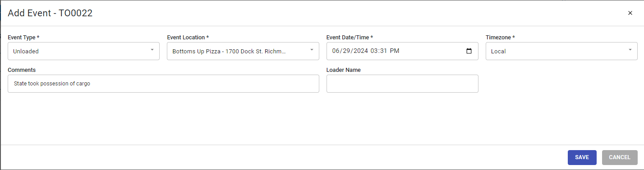Select the PM segment in time
Screen dimensions: 644x170
(395, 51)
